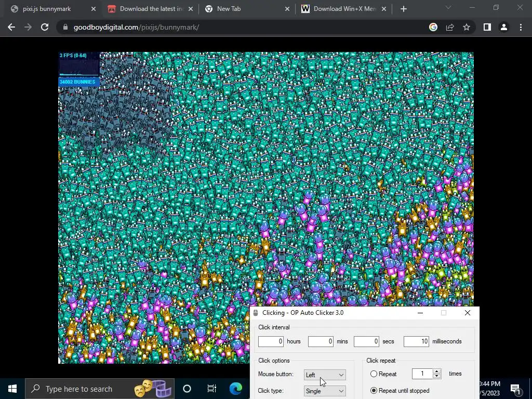This screenshot has width=532, height=399.
Task: Click the FPS stats panel
Action: [79, 64]
